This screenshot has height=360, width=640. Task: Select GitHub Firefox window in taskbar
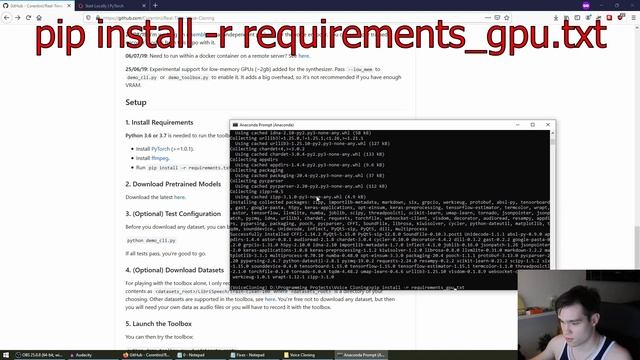[x=146, y=355]
